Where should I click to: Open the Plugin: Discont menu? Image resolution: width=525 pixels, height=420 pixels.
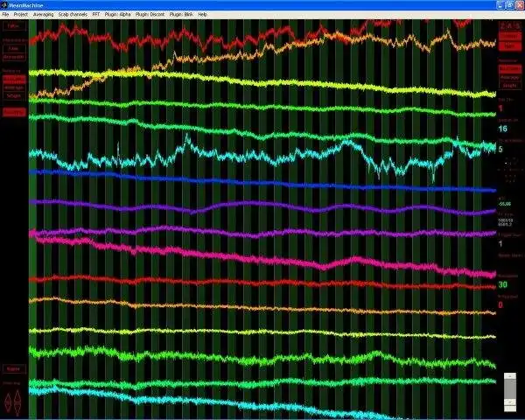150,14
